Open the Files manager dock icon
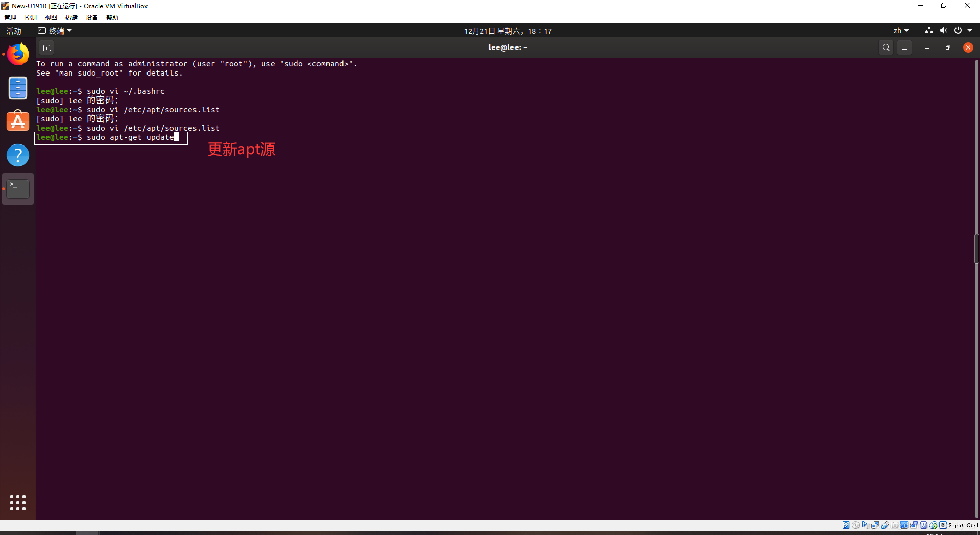The width and height of the screenshot is (980, 535). [x=18, y=88]
